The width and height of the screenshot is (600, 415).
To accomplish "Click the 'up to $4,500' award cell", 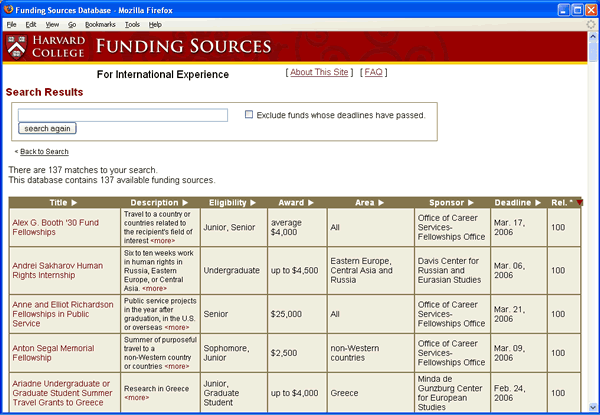I will click(x=295, y=270).
